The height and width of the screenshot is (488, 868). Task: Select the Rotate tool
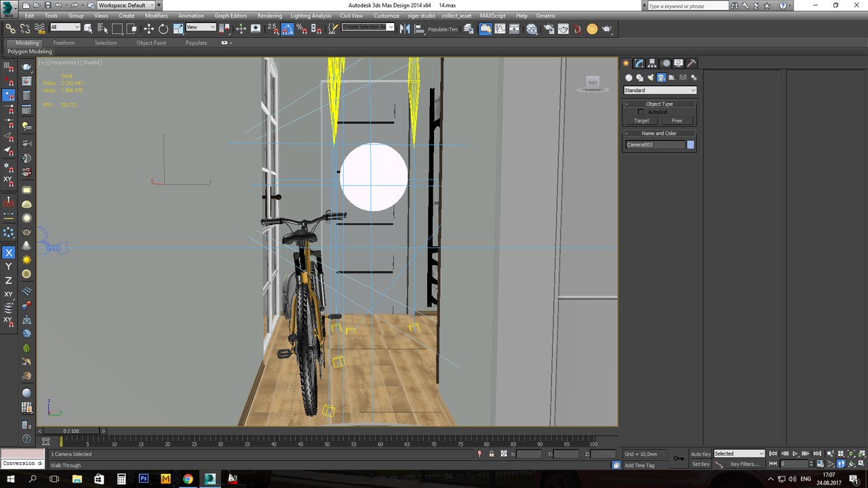163,28
